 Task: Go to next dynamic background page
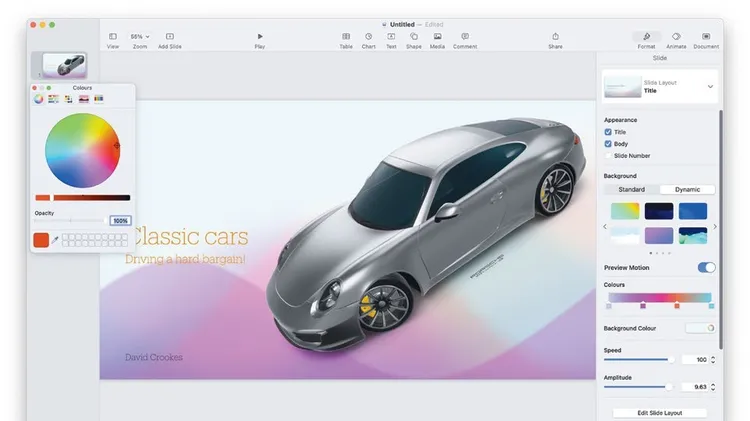pyautogui.click(x=715, y=226)
